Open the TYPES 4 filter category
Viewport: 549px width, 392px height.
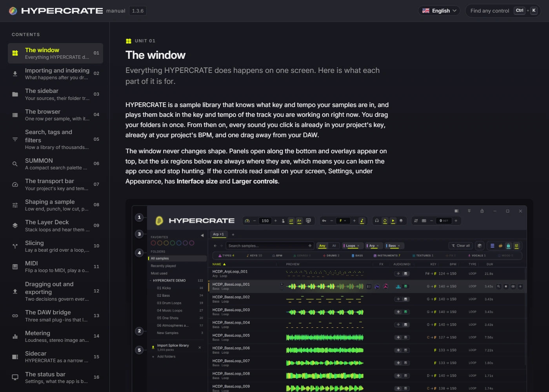pyautogui.click(x=226, y=256)
